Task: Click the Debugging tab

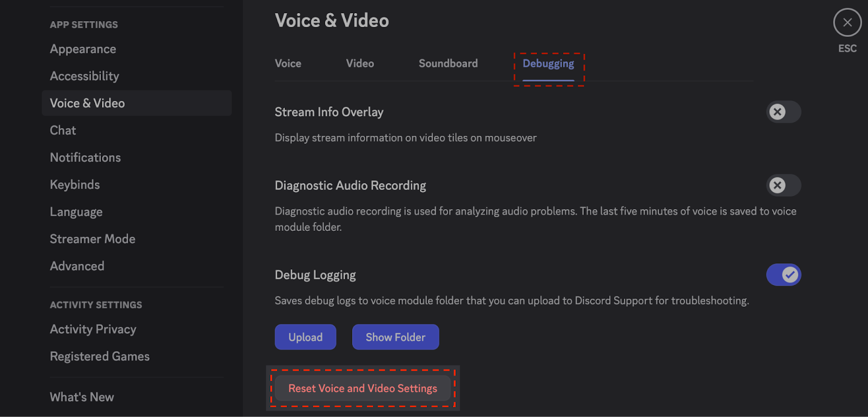Action: coord(548,64)
